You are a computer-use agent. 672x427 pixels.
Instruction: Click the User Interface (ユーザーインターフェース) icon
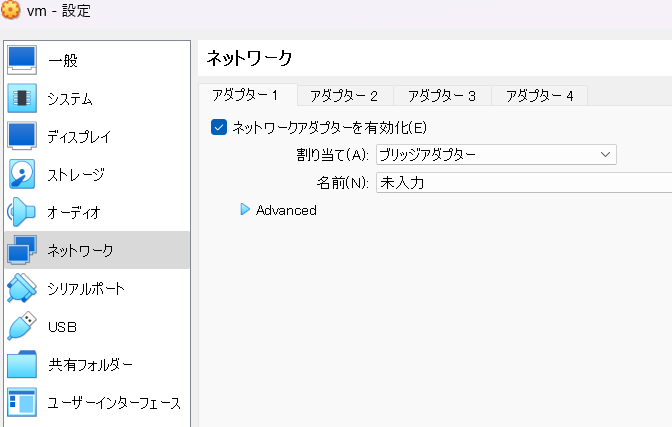[21, 402]
